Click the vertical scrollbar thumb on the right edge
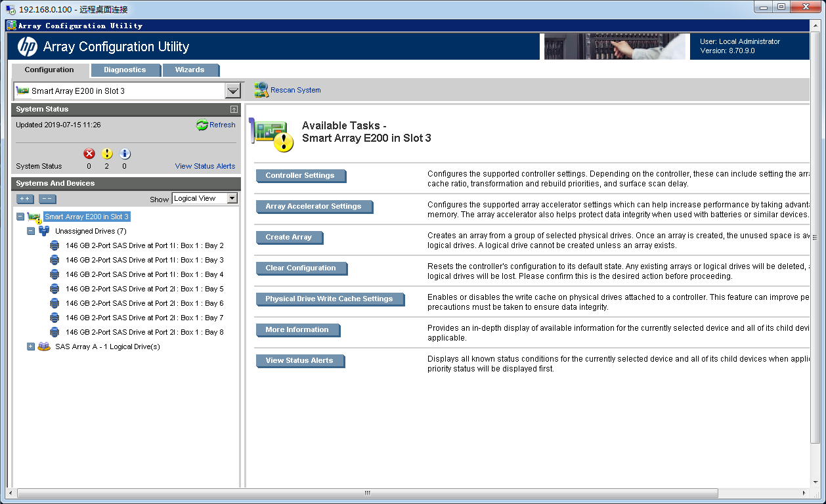The image size is (826, 504). (815, 238)
